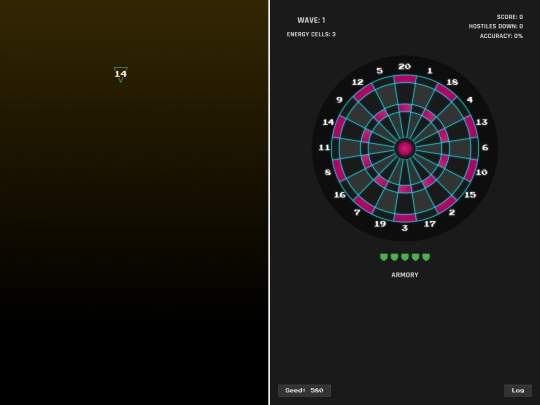Image resolution: width=540 pixels, height=405 pixels.
Task: Click the enemy ship labeled 14
Action: [121, 74]
